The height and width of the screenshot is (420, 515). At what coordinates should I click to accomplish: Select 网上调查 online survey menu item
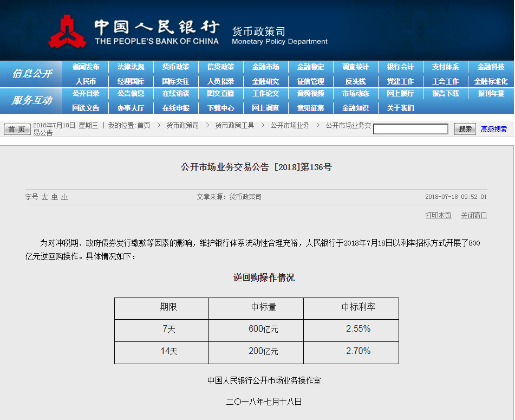click(x=265, y=108)
